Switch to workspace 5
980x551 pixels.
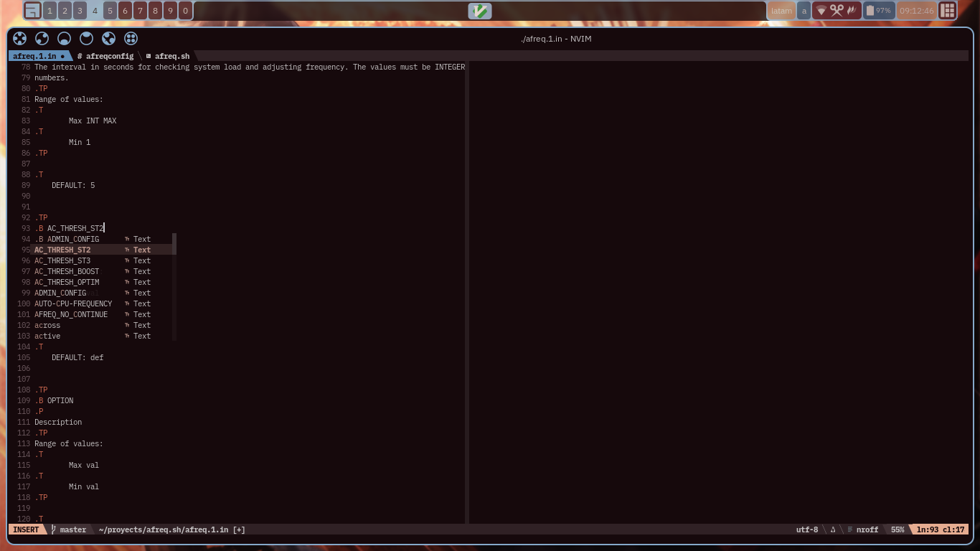tap(110, 11)
